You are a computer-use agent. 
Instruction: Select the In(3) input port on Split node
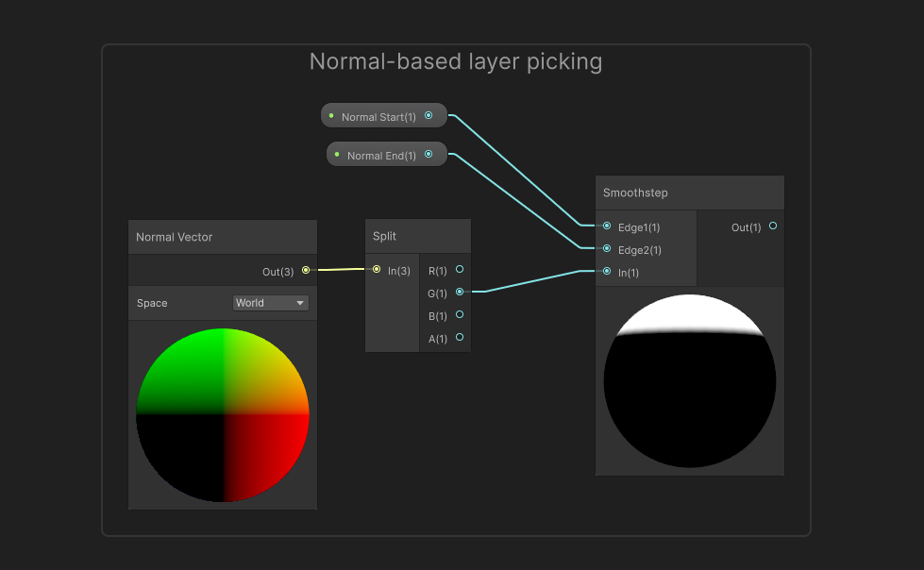coord(378,270)
